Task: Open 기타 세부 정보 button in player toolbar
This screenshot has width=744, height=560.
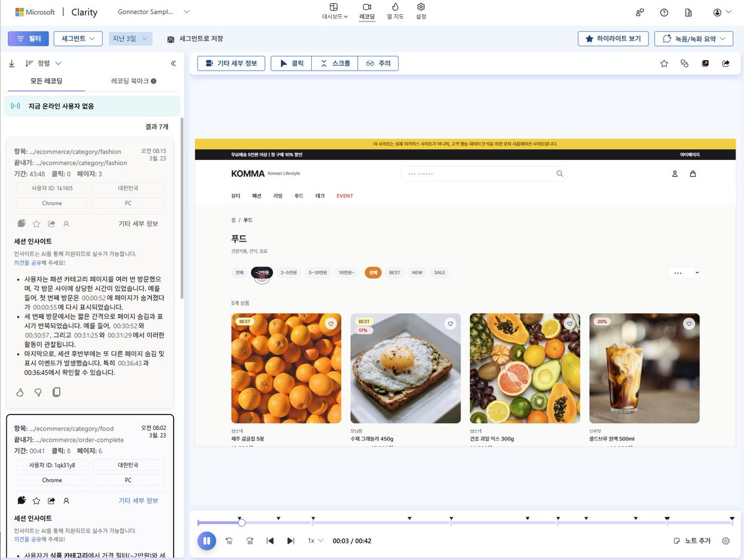Action: (x=231, y=63)
